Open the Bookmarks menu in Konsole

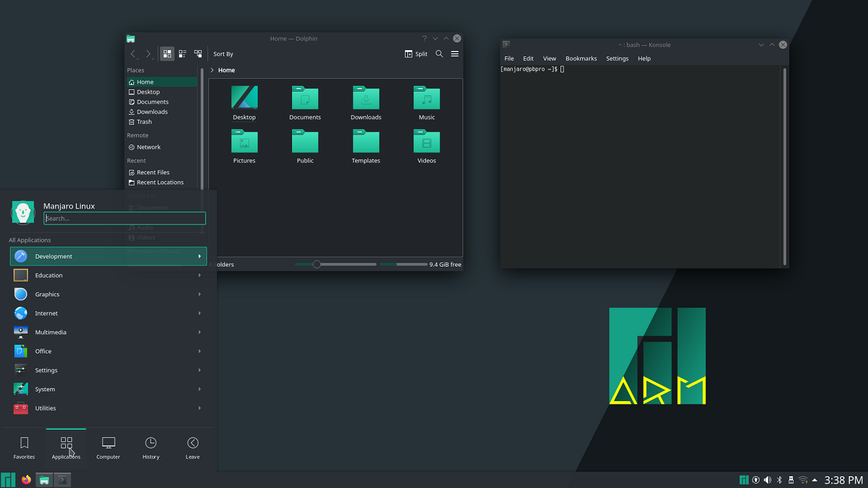581,58
